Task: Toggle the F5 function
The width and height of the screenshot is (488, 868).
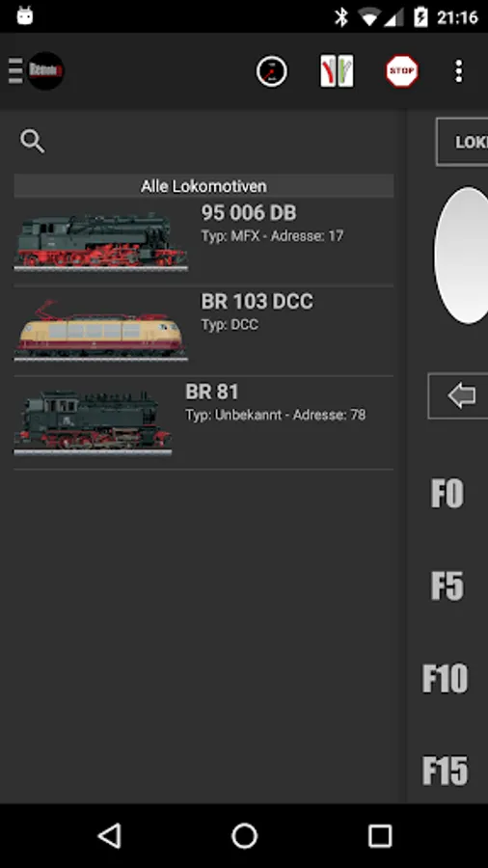Action: (x=447, y=585)
